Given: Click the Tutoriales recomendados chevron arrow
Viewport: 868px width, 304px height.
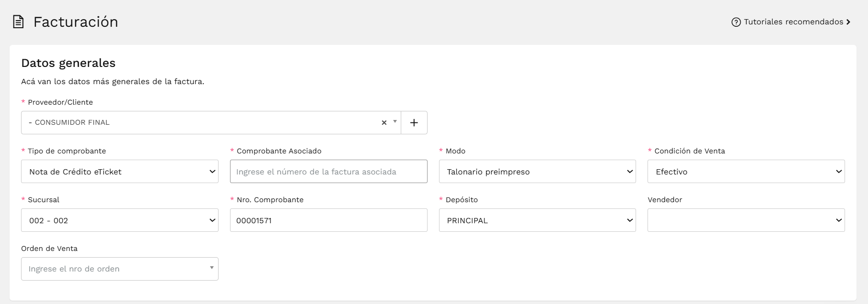Looking at the screenshot, I should click(x=848, y=22).
